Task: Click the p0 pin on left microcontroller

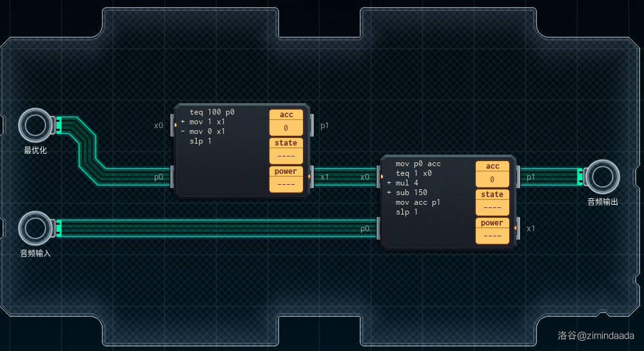Action: (x=173, y=176)
